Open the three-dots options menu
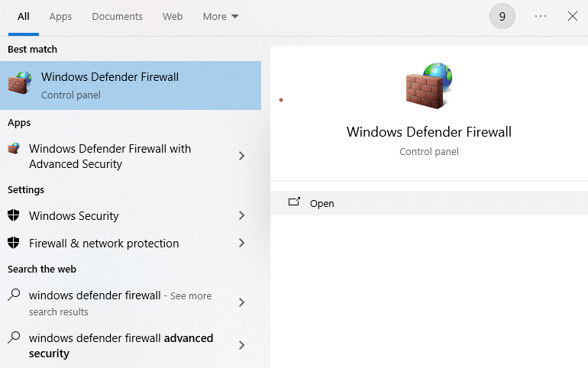The width and height of the screenshot is (588, 368). [541, 16]
